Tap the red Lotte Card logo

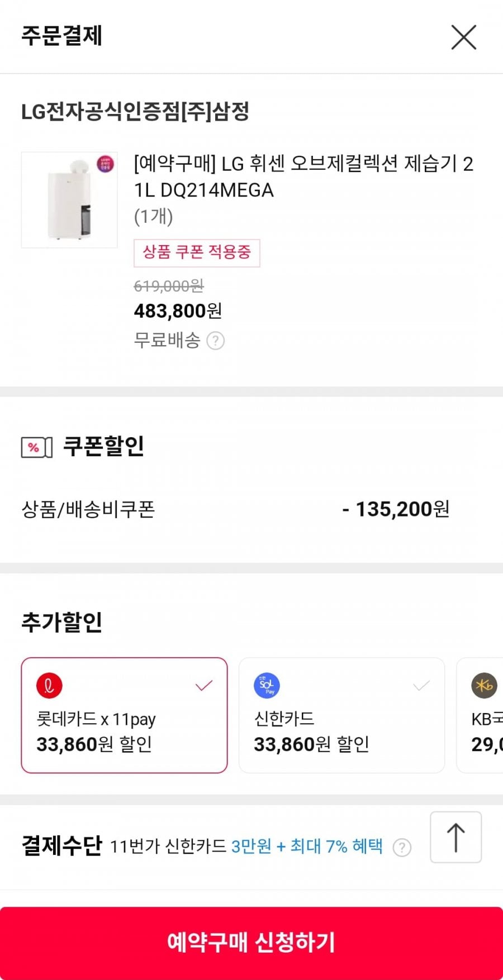pyautogui.click(x=49, y=686)
